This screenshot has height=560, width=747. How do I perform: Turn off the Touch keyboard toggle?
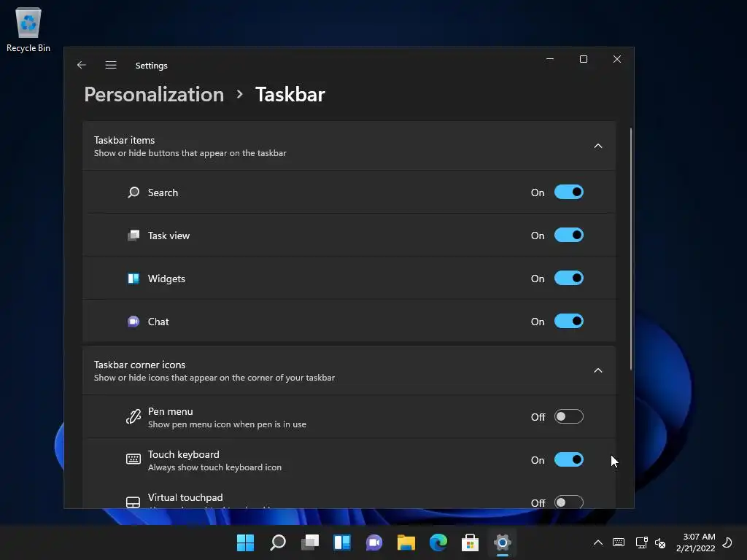coord(569,459)
